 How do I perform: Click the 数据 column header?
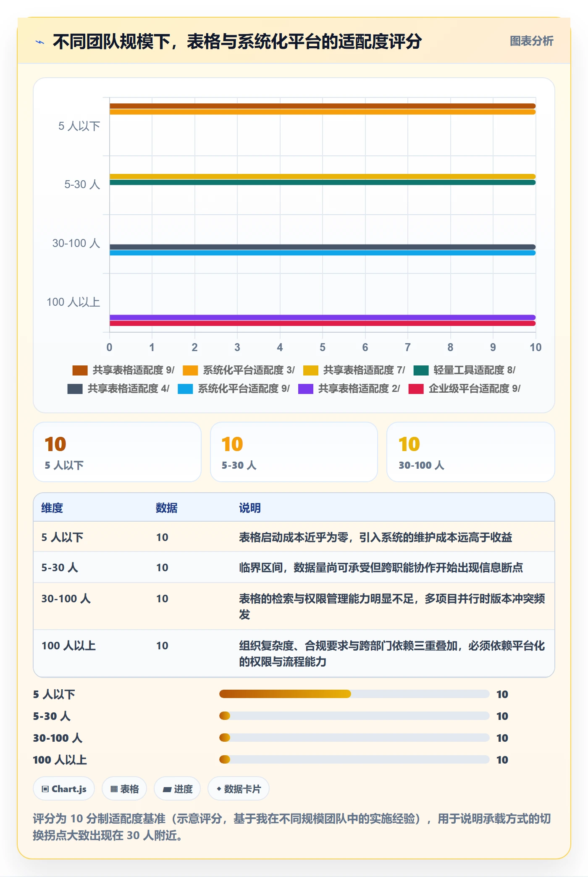coord(167,508)
